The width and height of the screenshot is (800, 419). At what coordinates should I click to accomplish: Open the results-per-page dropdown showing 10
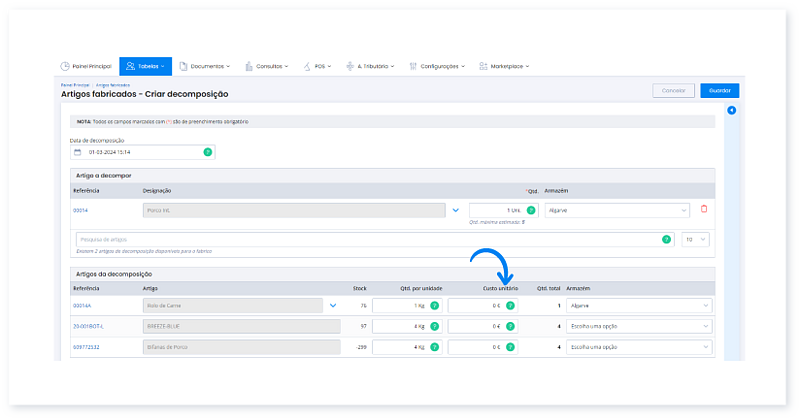point(696,240)
